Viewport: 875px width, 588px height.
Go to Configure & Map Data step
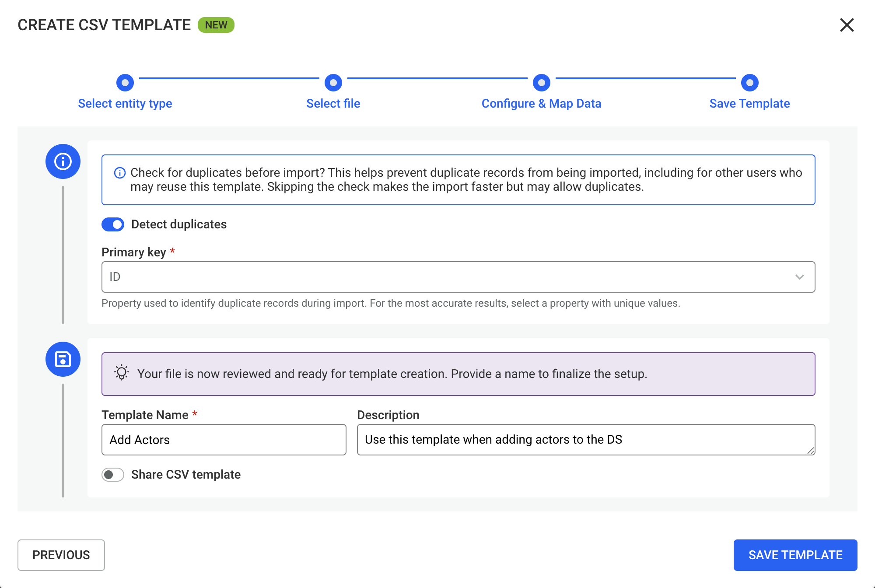pyautogui.click(x=542, y=104)
